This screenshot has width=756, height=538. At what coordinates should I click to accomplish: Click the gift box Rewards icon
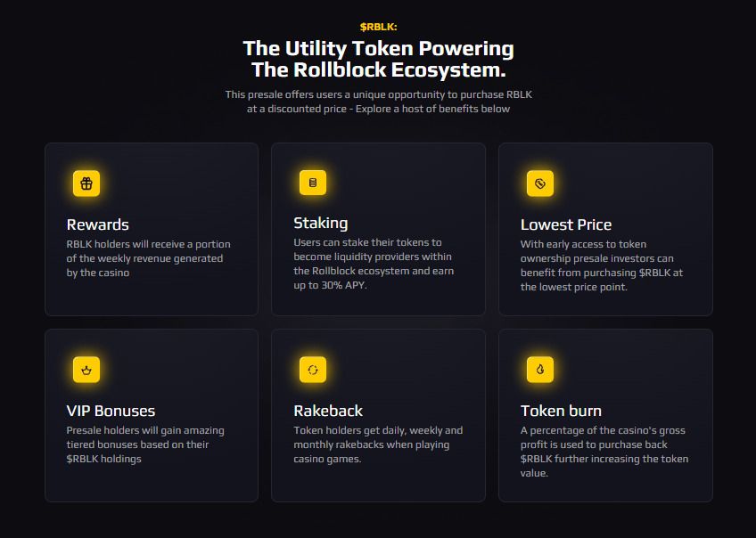coord(86,183)
